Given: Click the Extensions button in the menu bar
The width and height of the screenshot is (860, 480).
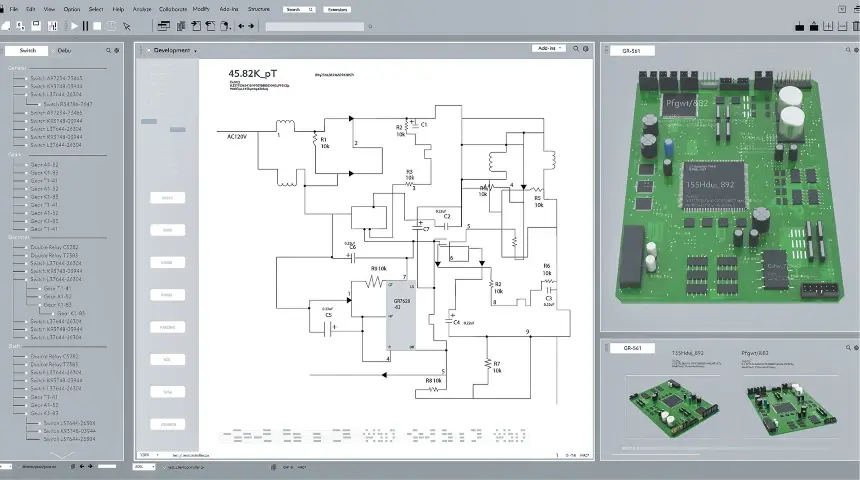Looking at the screenshot, I should tap(338, 8).
